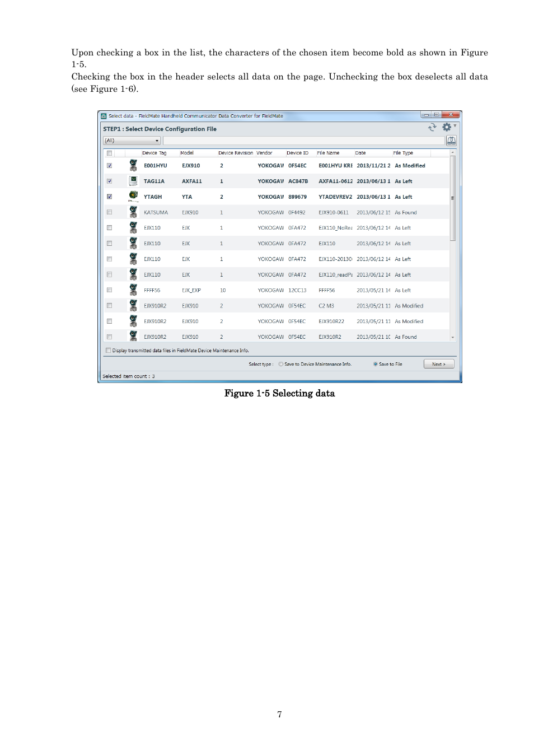Click the AXFA11-0612 file name cell
Viewport: 534px width, 756px height.
(335, 181)
